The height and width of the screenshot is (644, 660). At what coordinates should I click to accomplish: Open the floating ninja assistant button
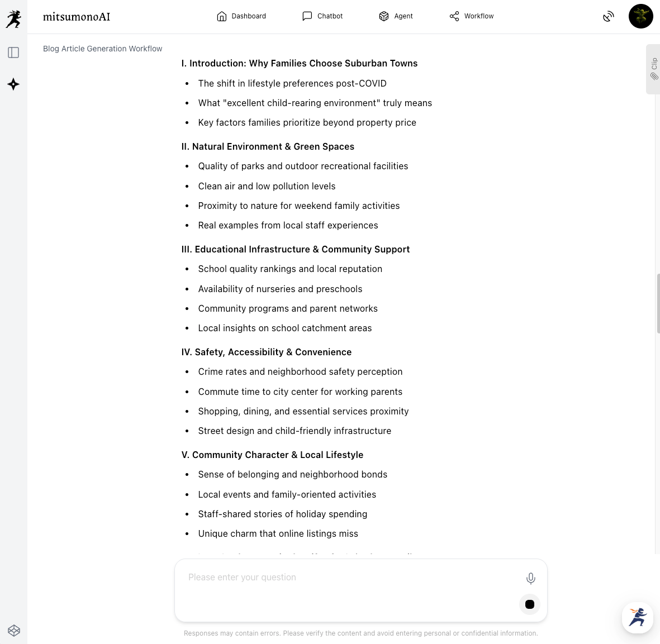pyautogui.click(x=638, y=617)
